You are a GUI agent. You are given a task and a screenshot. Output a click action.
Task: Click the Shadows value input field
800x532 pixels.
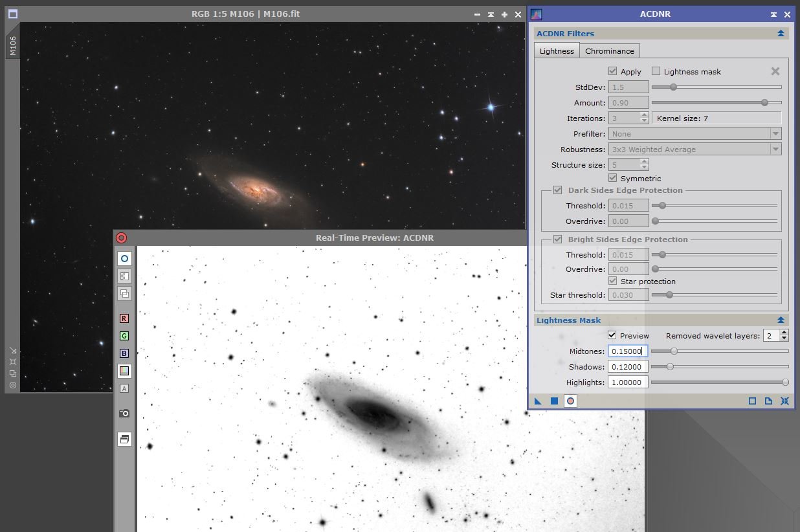click(x=627, y=367)
